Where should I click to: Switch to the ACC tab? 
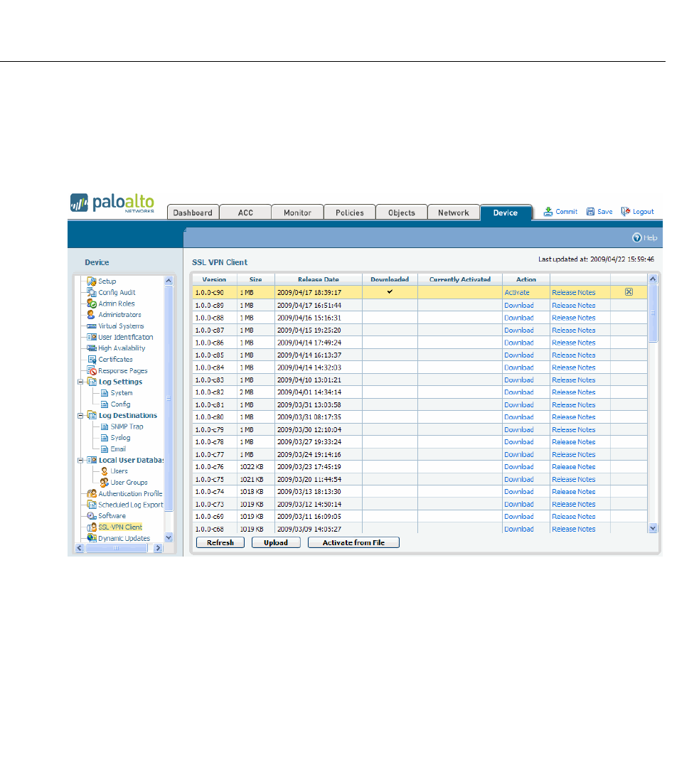(x=245, y=213)
